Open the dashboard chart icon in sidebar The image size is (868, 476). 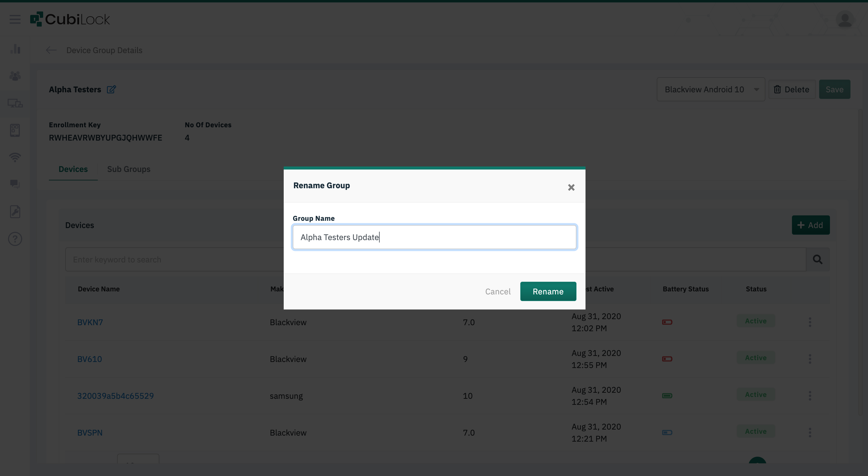pos(15,49)
